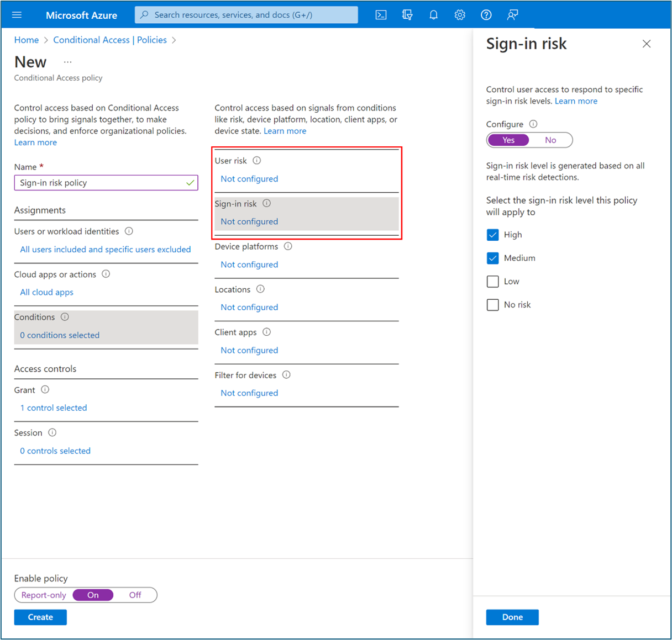Screen dimensions: 672x640
Task: Click info icon beside Session
Action: coord(53,432)
